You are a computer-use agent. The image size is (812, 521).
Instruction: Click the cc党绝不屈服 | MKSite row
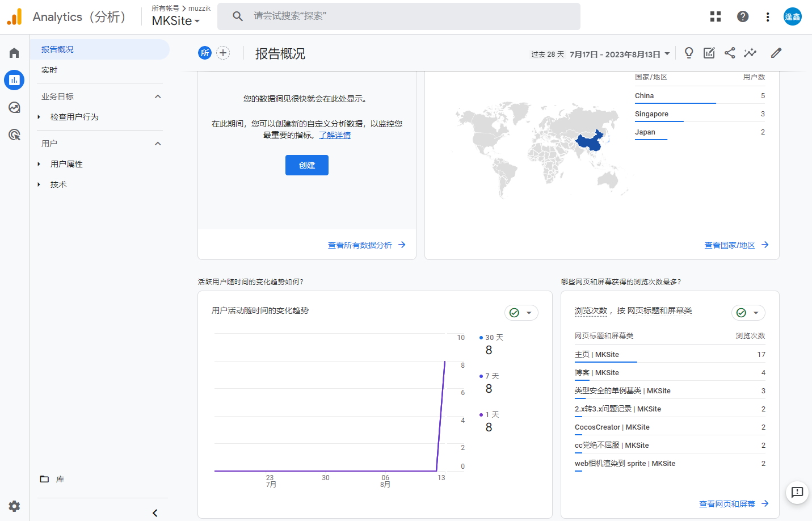pos(670,446)
